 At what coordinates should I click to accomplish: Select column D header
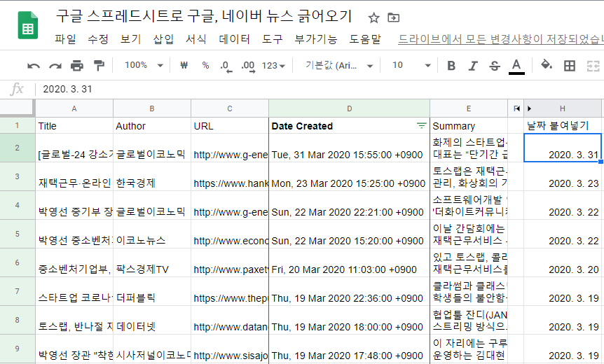(350, 108)
